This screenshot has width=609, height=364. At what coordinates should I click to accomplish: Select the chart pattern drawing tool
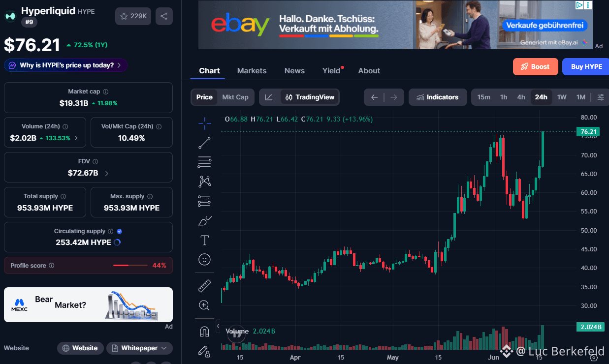[x=204, y=182]
